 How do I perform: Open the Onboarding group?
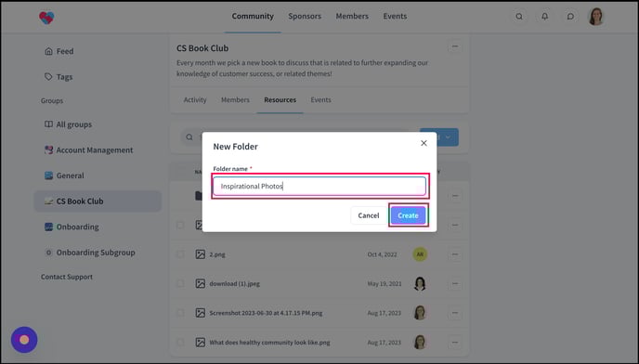(x=98, y=227)
